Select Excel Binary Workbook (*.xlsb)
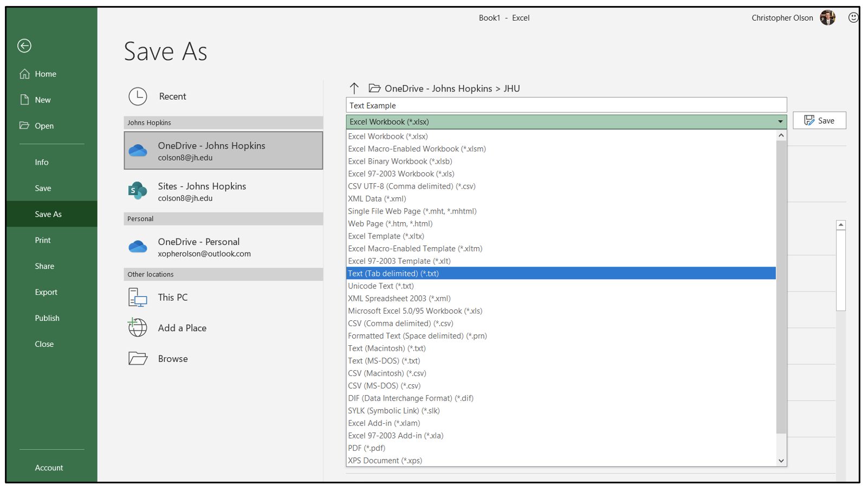The height and width of the screenshot is (491, 868). 561,161
